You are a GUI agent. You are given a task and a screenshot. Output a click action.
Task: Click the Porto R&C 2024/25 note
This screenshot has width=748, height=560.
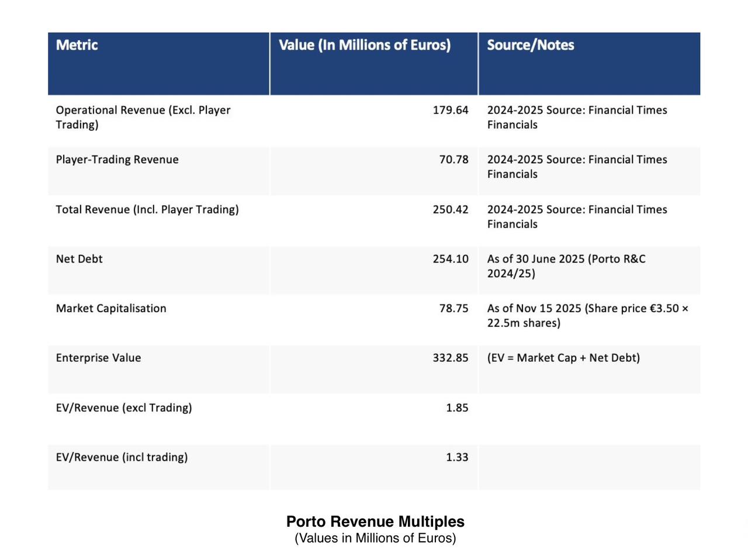(x=566, y=266)
